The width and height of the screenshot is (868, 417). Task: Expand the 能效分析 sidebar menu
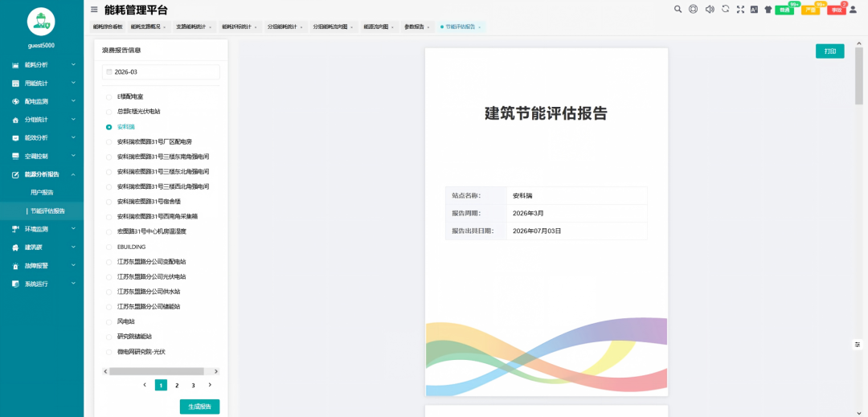pyautogui.click(x=73, y=137)
